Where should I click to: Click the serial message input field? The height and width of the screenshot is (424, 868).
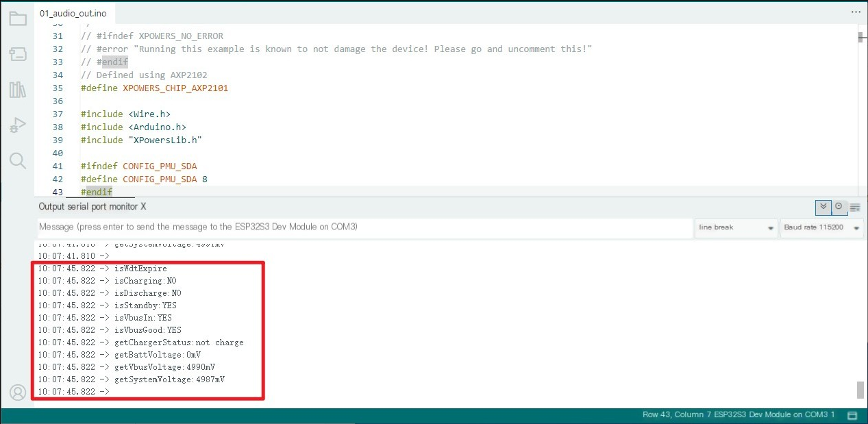364,227
